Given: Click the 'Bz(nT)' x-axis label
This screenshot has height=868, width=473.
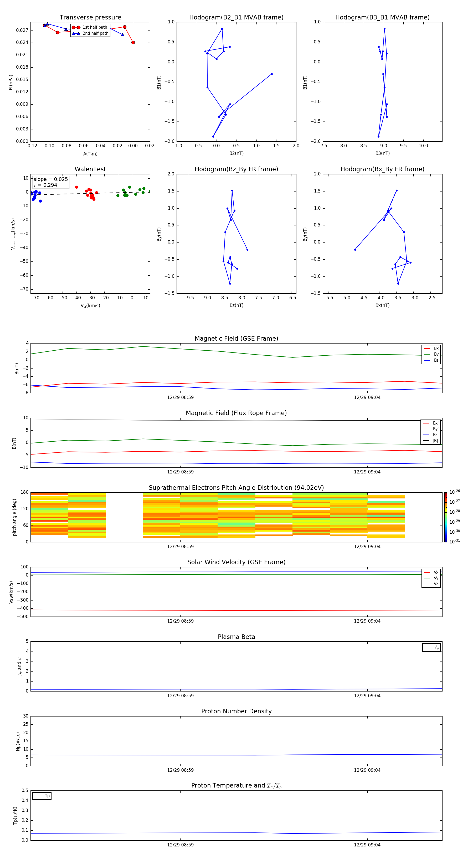Looking at the screenshot, I should pos(236,305).
